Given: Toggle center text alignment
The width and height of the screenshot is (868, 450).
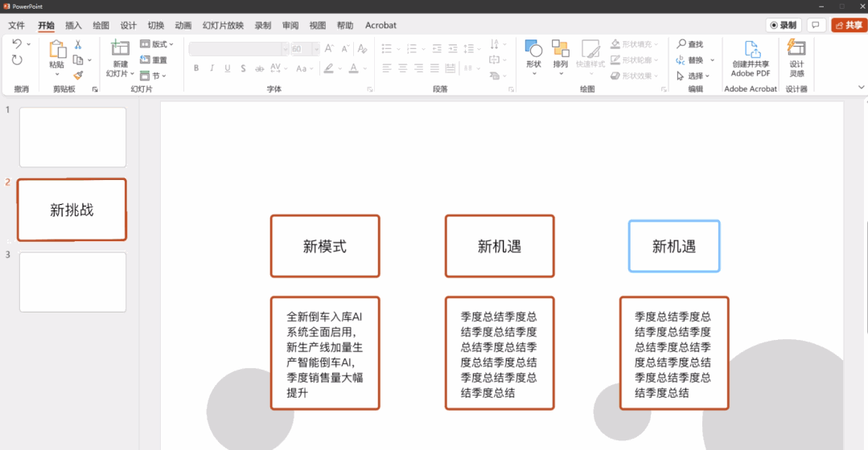Looking at the screenshot, I should (403, 68).
